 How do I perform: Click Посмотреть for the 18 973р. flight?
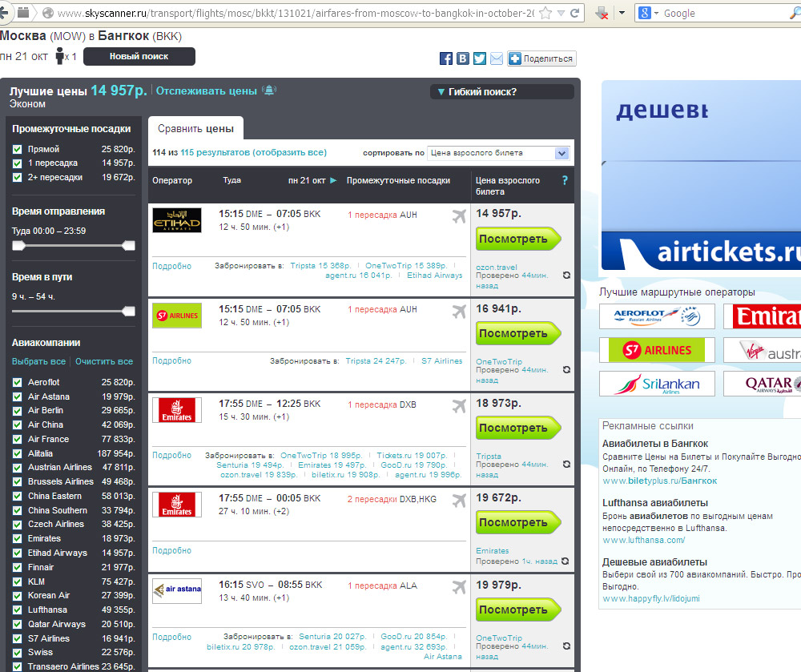518,428
